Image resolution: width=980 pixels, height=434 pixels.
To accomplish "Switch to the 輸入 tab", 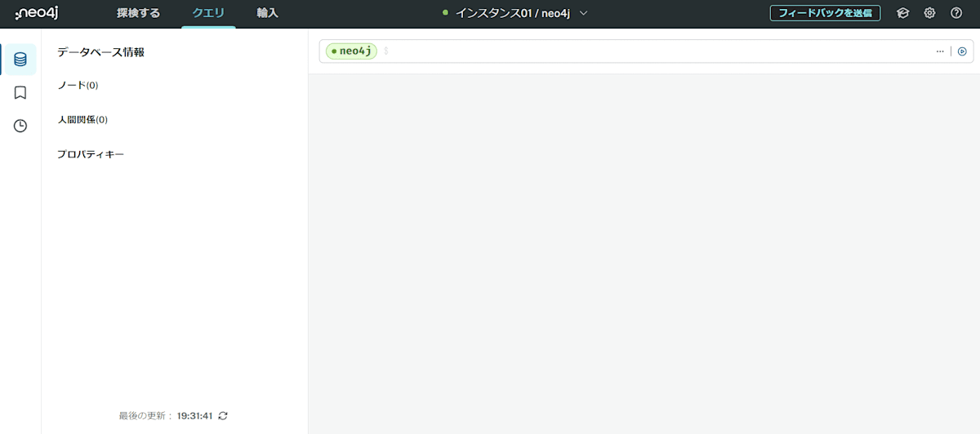I will click(267, 13).
